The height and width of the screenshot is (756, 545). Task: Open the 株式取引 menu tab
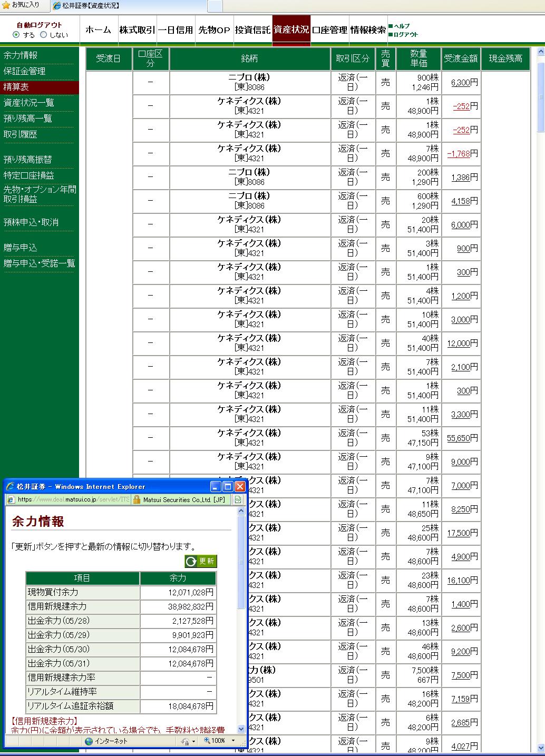point(137,30)
